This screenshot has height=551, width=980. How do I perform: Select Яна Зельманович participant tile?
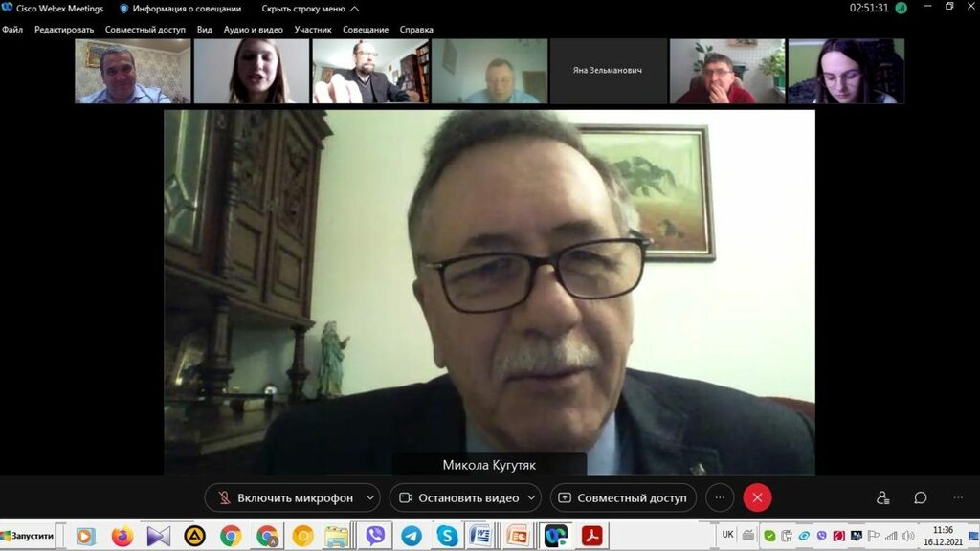pos(608,71)
